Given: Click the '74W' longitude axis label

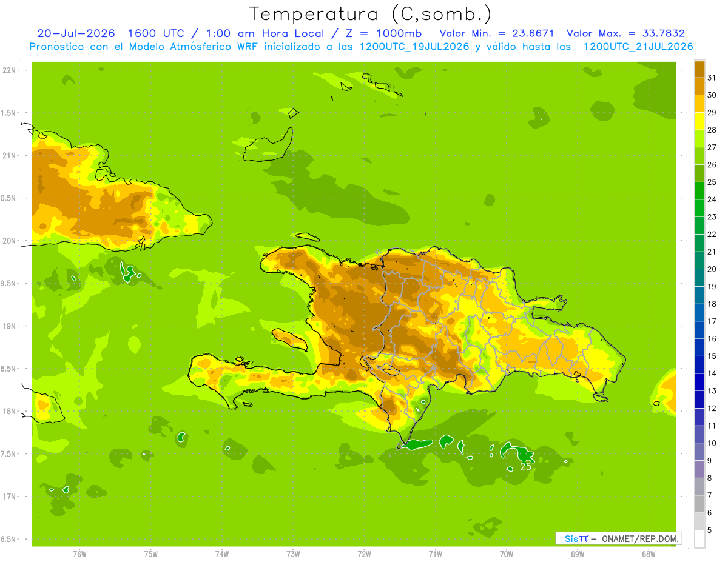Looking at the screenshot, I should pos(222,554).
